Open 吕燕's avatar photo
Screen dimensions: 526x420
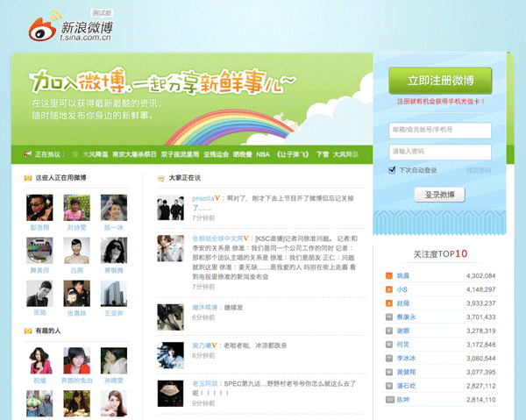tap(77, 250)
